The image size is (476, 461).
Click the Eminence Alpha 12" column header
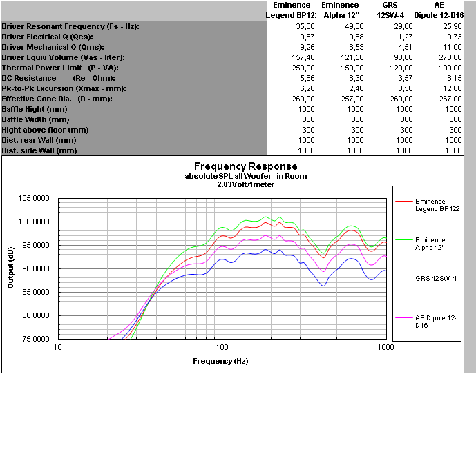point(341,10)
